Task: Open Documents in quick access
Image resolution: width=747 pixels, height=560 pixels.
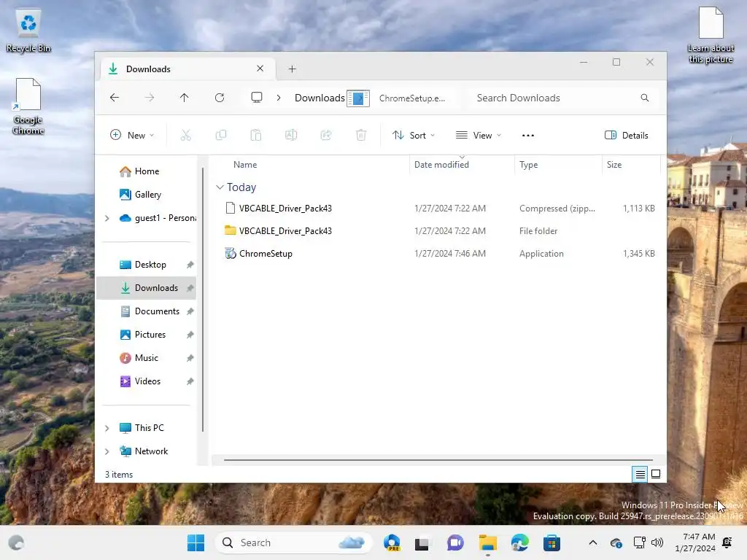Action: click(157, 311)
